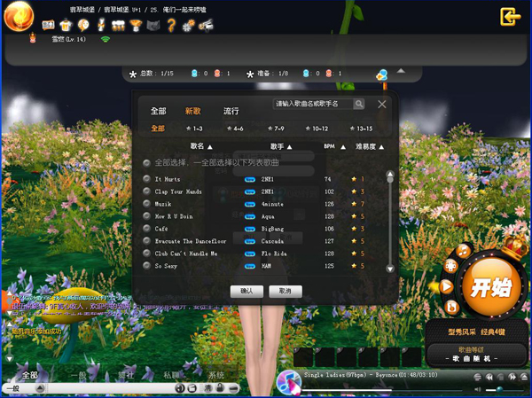Toggle the select-all songs radio button
This screenshot has width=532, height=398.
tap(147, 163)
